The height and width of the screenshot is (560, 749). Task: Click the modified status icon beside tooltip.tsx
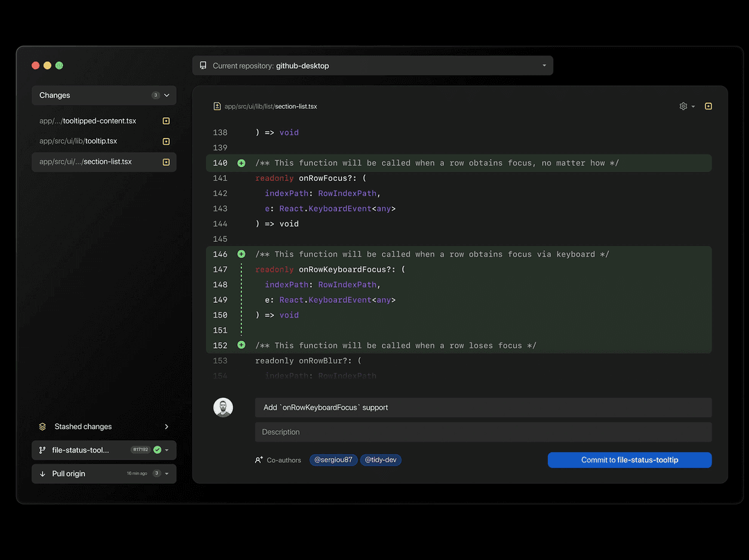pos(166,141)
